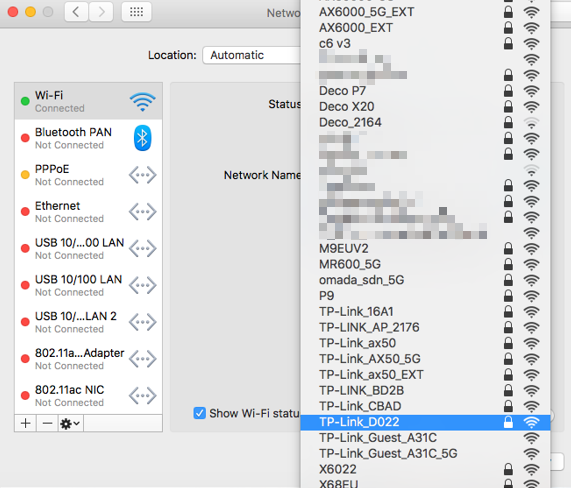Toggle the Show Wi-Fi status checkbox
The image size is (571, 488).
(x=200, y=413)
